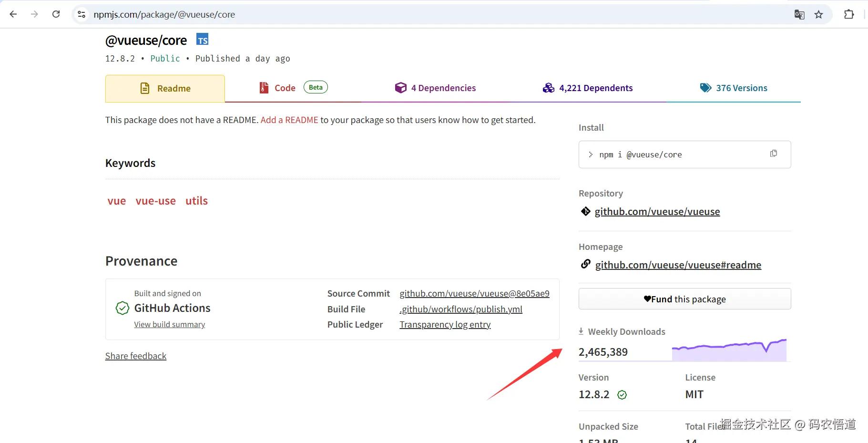Select the utils keyword
868x443 pixels.
197,201
